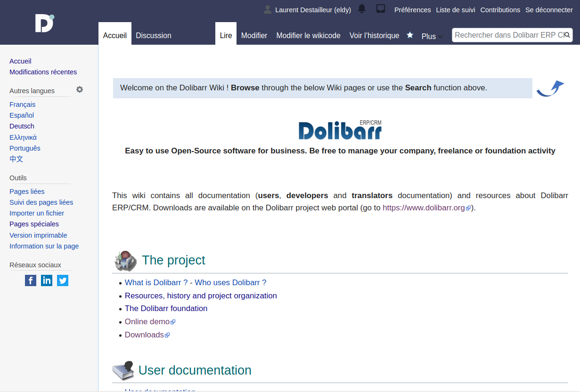This screenshot has height=392, width=580.
Task: Open Pages liées tool link
Action: [27, 192]
